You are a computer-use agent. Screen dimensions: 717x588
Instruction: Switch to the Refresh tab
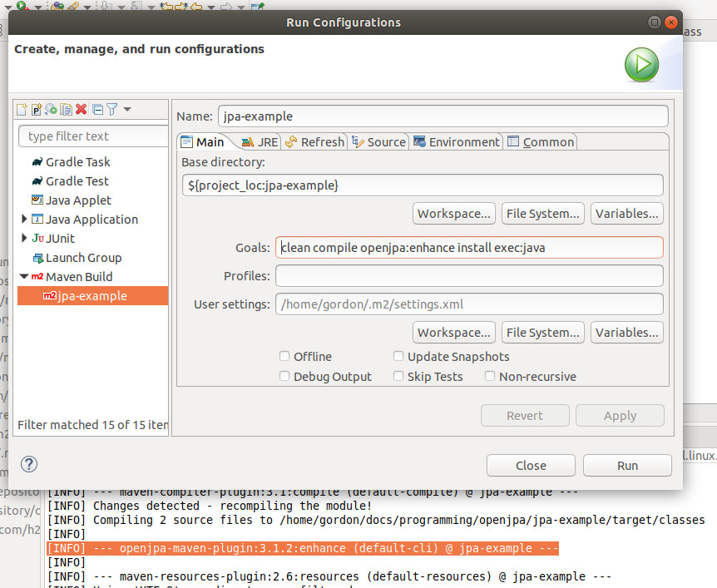[314, 141]
